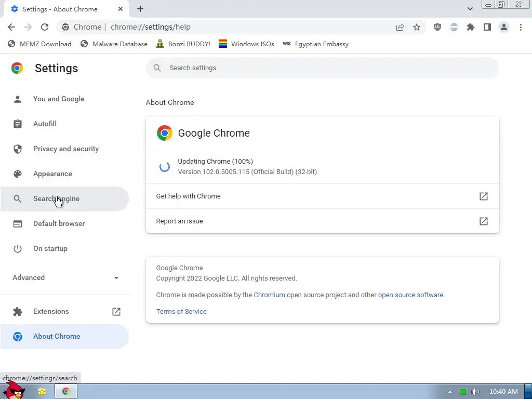Expand the Advanced settings section
This screenshot has height=399, width=532.
[65, 277]
